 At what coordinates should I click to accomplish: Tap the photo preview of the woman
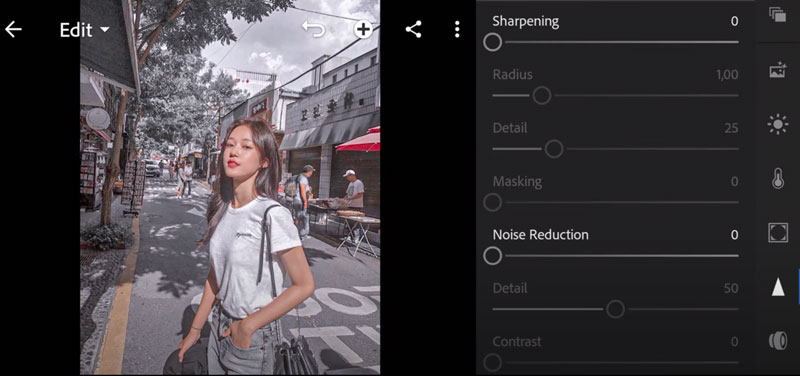tap(230, 188)
